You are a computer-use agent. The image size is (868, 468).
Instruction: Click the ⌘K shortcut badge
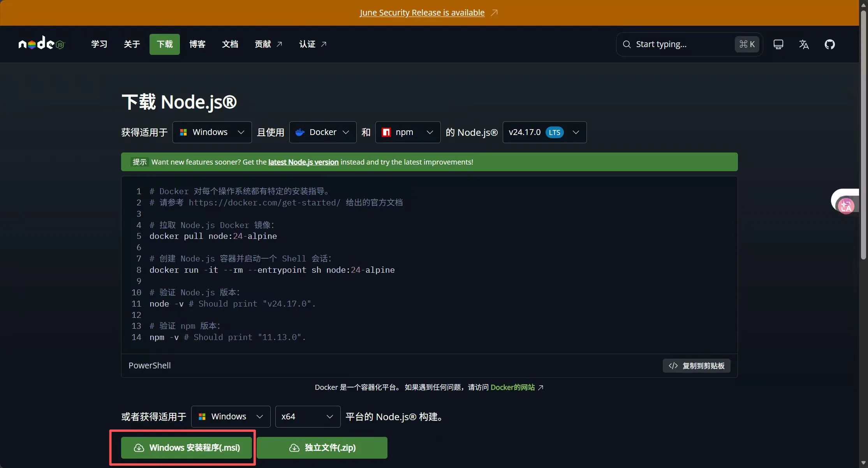click(747, 44)
